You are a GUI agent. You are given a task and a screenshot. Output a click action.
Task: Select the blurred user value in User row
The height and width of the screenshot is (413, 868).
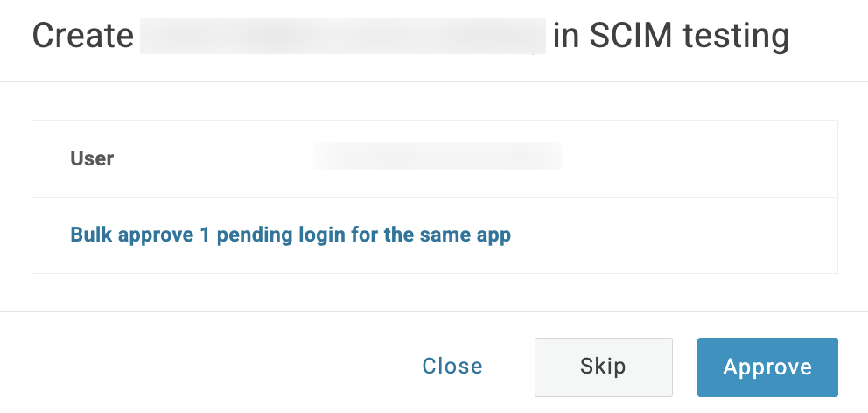[437, 157]
